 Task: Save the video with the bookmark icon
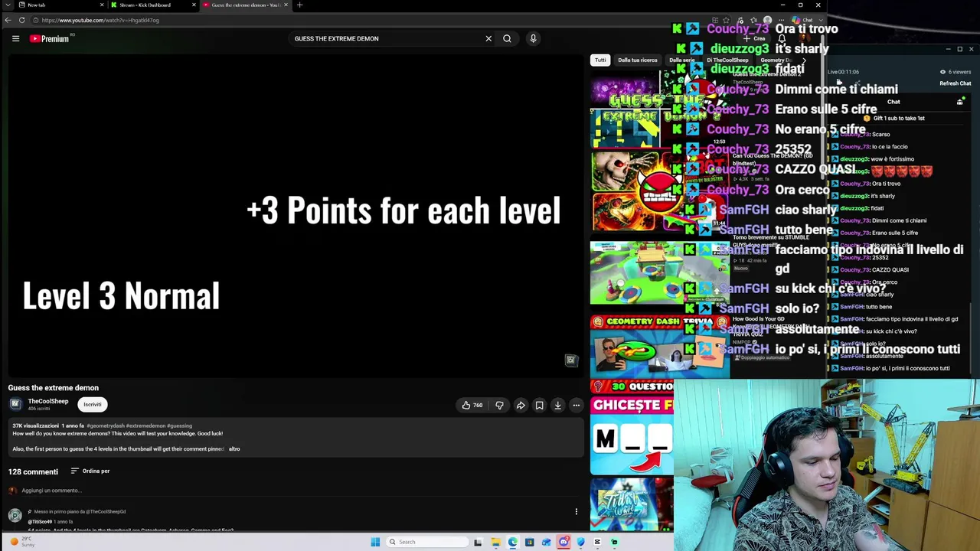pos(539,405)
